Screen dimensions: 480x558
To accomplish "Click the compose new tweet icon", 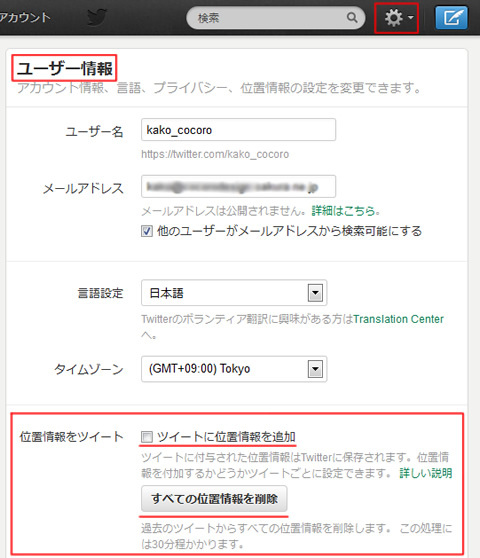I will point(452,17).
